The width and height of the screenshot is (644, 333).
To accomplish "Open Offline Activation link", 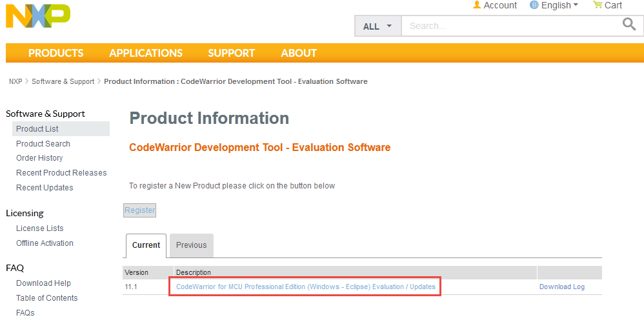I will click(45, 243).
